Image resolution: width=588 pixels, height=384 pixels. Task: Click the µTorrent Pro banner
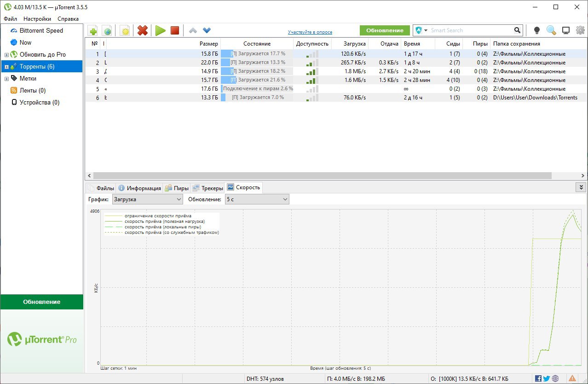point(42,341)
